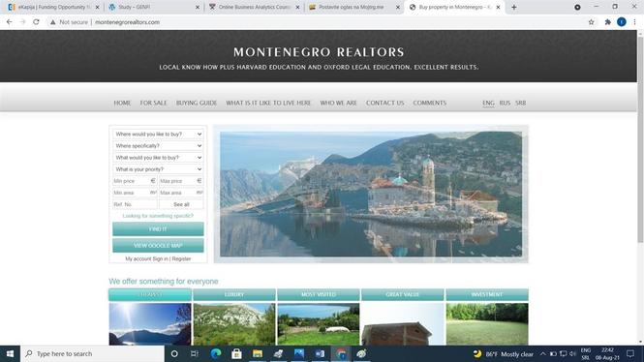Viewport: 644px width, 362px height.
Task: Open WHAT IS IT LIKE TO LIVE HERE
Action: click(268, 103)
